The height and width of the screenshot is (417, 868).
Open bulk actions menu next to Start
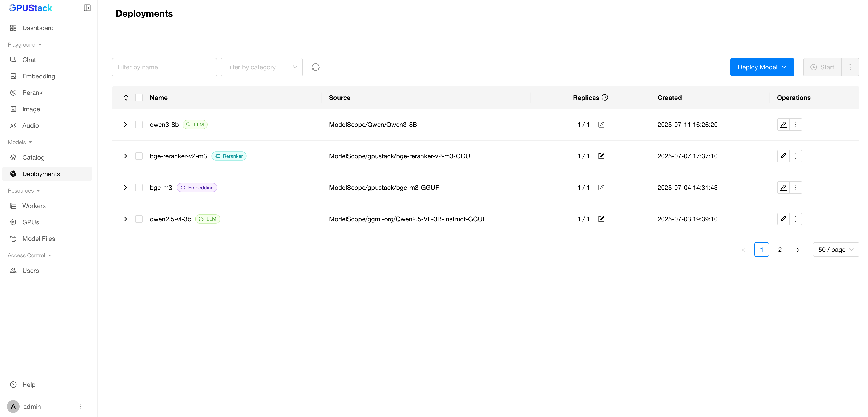[850, 67]
